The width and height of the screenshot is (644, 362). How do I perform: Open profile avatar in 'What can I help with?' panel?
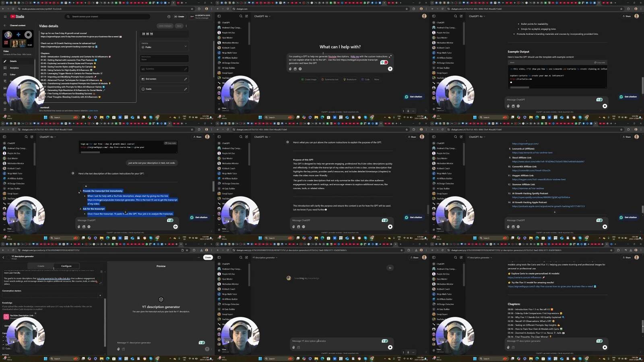point(424,16)
